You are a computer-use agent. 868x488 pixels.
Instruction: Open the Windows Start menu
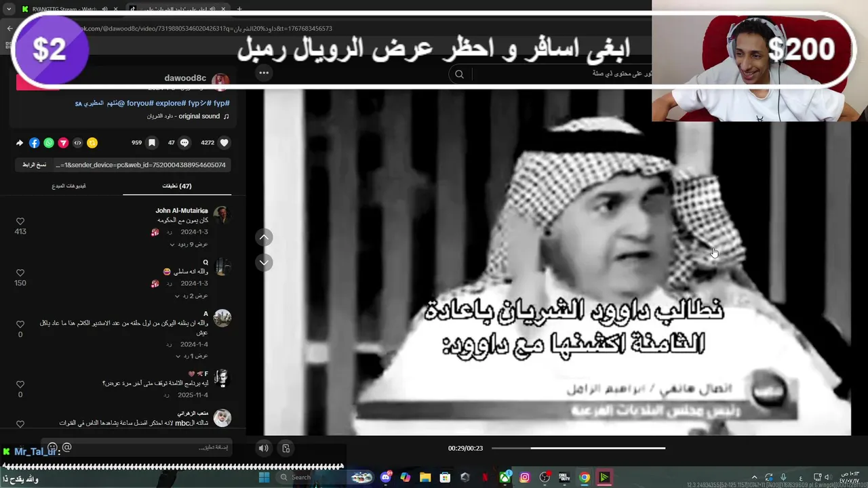(264, 477)
